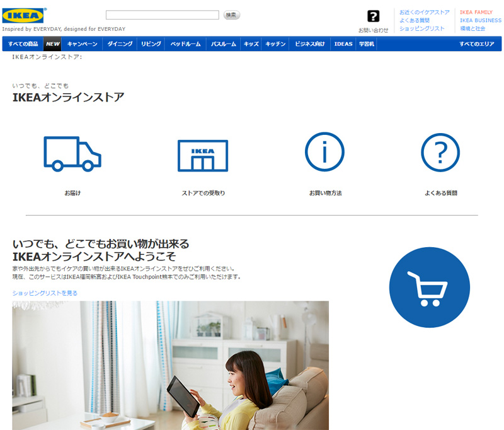Screen dimensions: 504x430
Task: Open the キャンペーン menu item
Action: (x=82, y=44)
